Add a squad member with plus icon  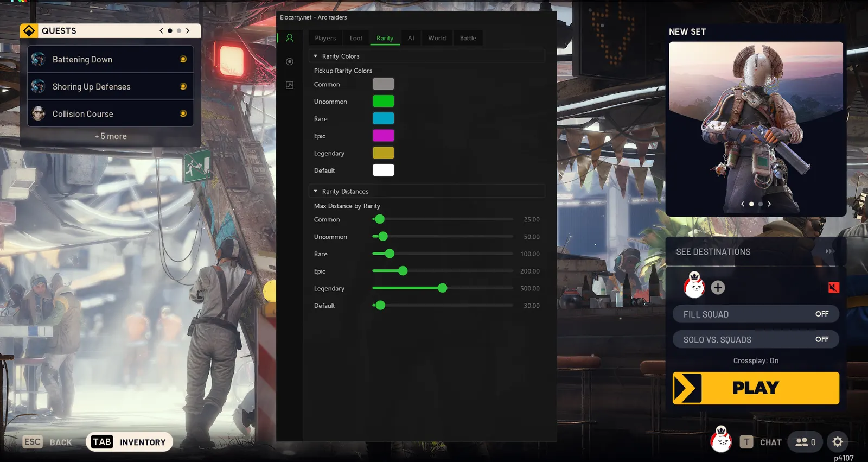(718, 287)
